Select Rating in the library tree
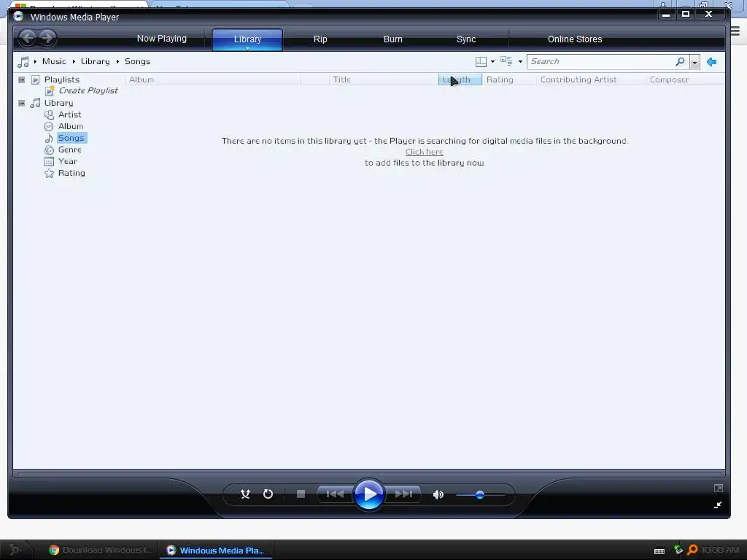The width and height of the screenshot is (747, 560). click(x=71, y=173)
